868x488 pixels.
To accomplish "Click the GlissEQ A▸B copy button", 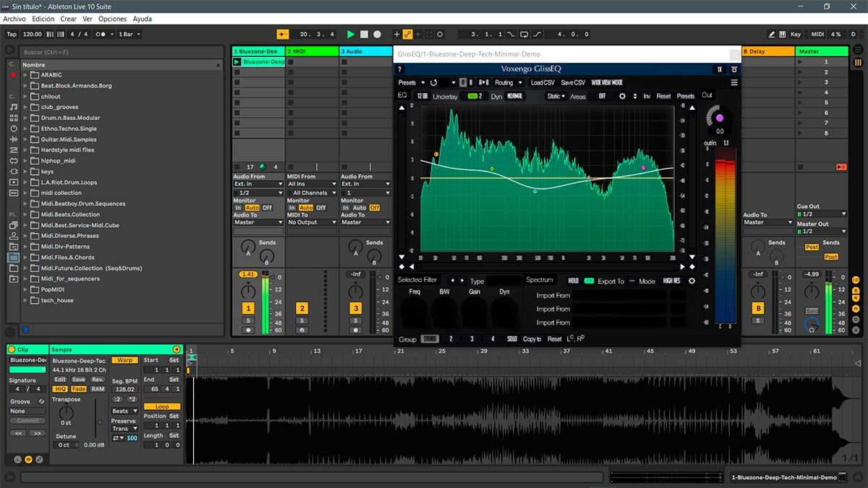I will [484, 82].
